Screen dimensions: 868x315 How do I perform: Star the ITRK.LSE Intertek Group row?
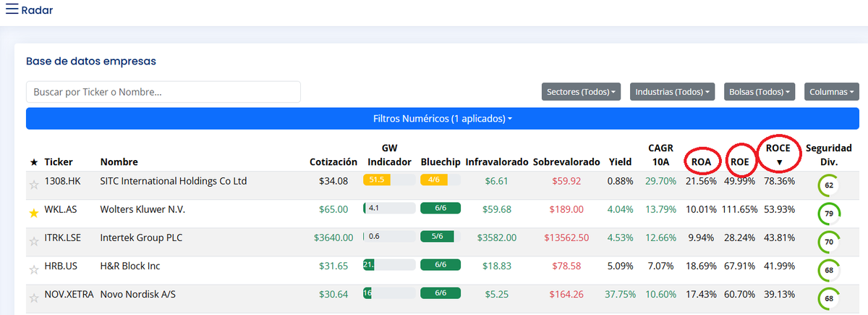[x=33, y=241]
